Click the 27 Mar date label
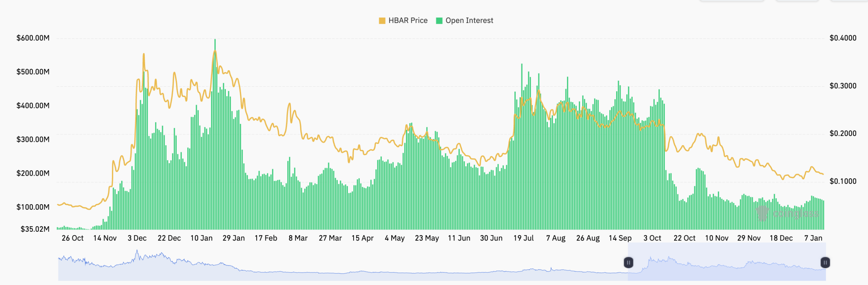Screen dimensions: 868x285 [x=330, y=238]
